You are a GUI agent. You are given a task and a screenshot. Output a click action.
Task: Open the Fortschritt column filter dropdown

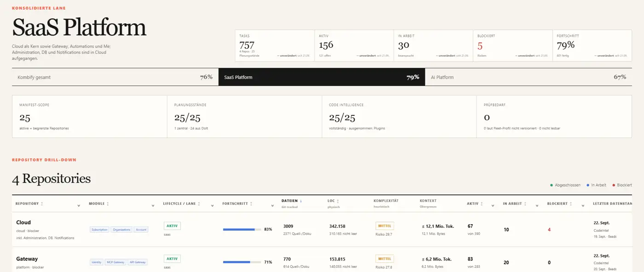pyautogui.click(x=271, y=206)
